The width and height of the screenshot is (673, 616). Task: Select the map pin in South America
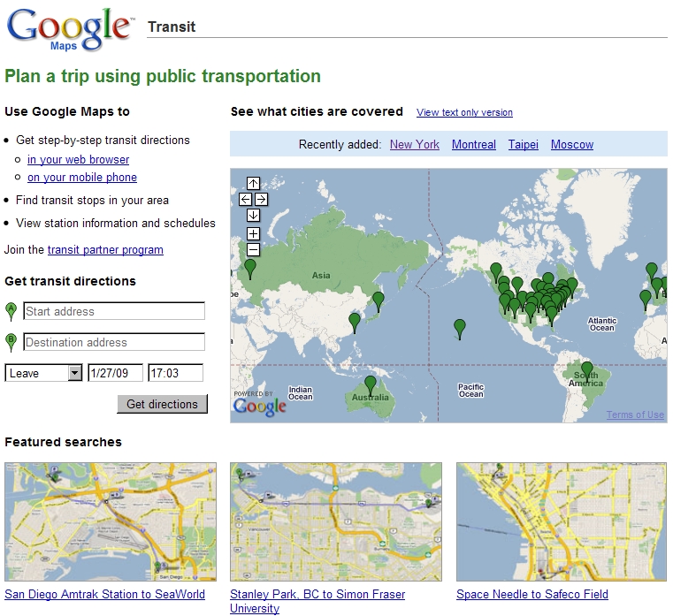586,370
